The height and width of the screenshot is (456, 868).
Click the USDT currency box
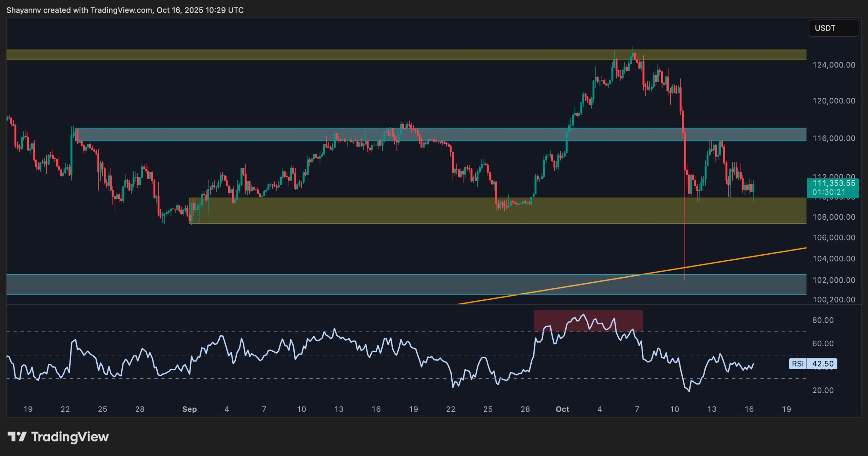(x=833, y=28)
